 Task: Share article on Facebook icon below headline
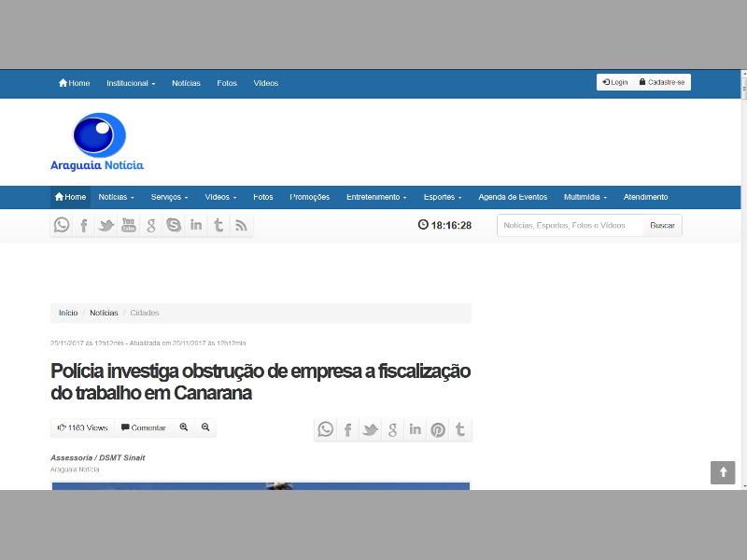pyautogui.click(x=347, y=429)
